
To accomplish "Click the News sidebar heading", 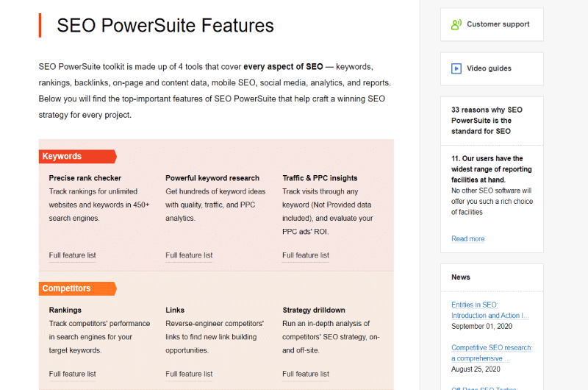I will click(x=461, y=277).
